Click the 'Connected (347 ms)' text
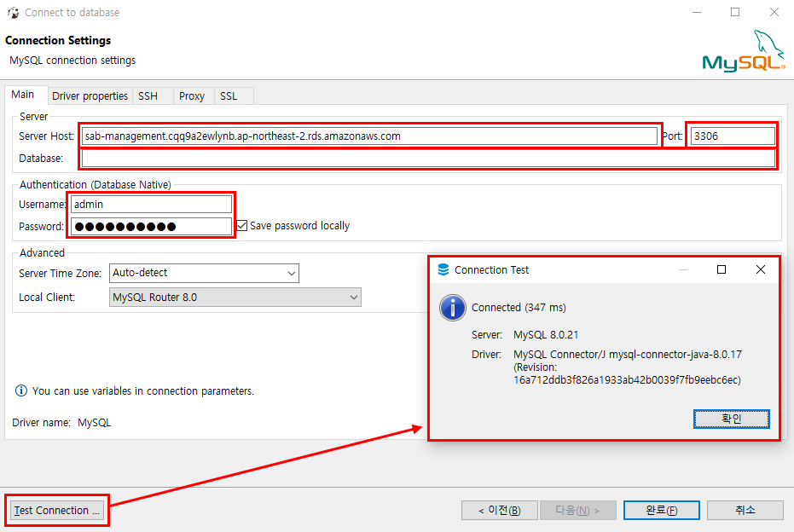 (519, 308)
